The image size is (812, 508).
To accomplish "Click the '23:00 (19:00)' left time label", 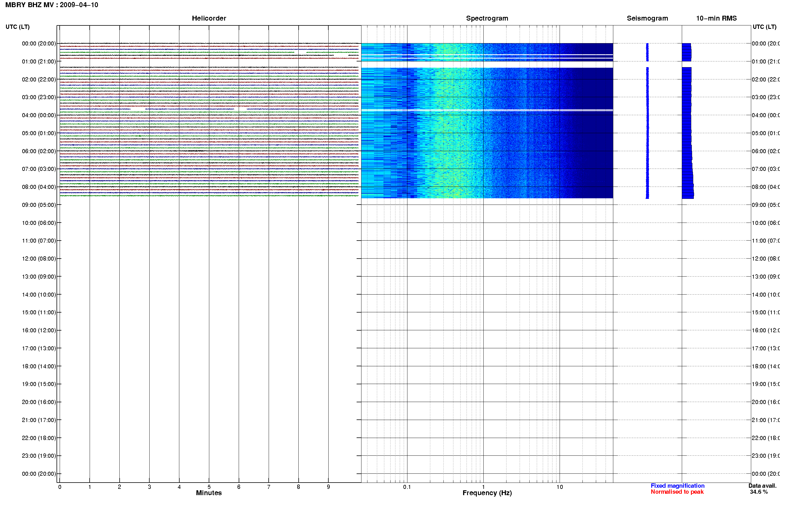I will [39, 456].
